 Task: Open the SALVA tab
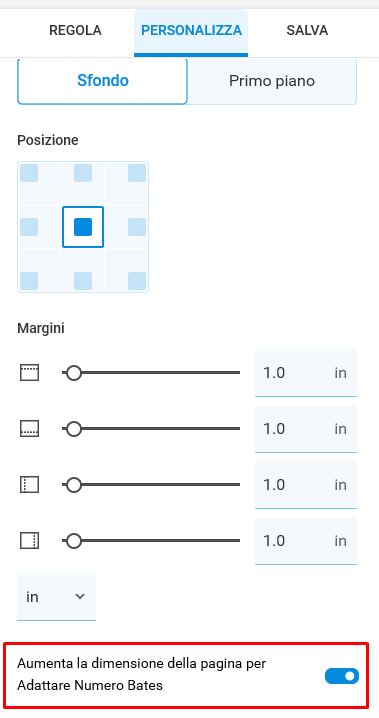[x=307, y=31]
